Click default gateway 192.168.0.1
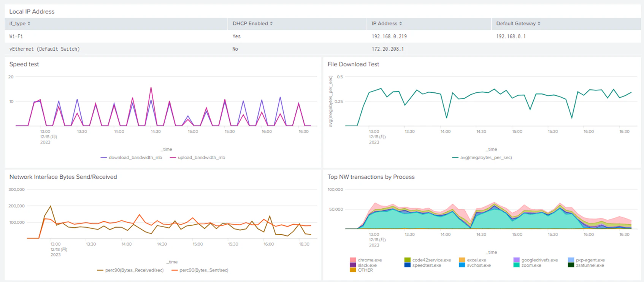 (x=511, y=36)
